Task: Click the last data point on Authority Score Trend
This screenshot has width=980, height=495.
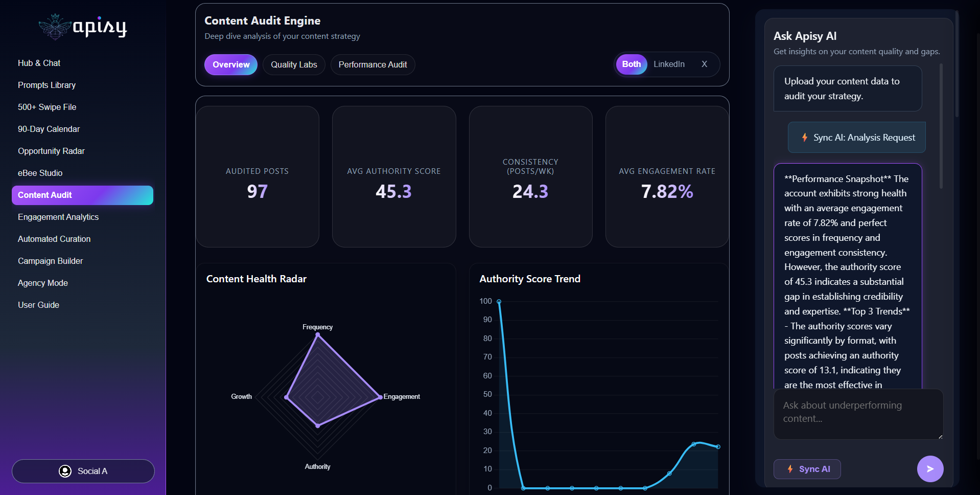Action: [718, 447]
